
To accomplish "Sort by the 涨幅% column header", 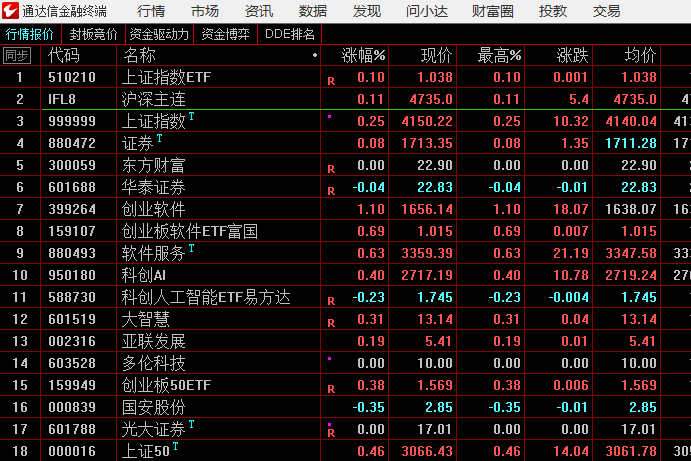I will pyautogui.click(x=363, y=55).
